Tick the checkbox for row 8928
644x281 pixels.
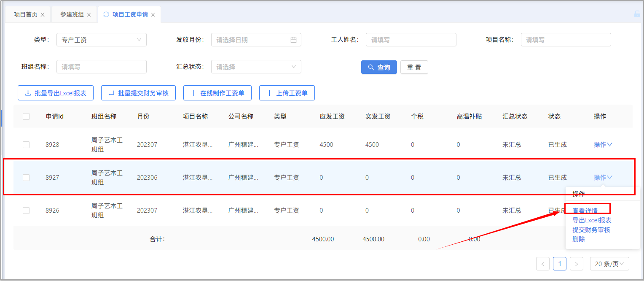pos(26,145)
